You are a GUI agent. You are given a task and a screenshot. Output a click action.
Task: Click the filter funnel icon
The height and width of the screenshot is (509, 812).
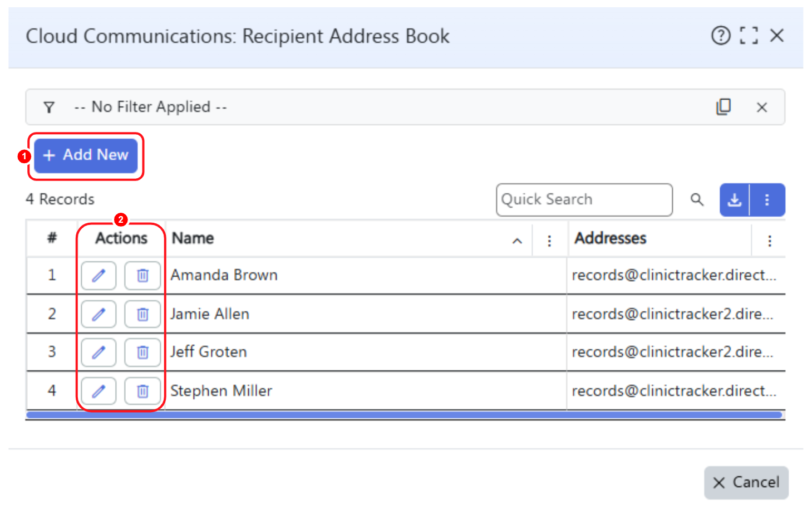point(49,107)
